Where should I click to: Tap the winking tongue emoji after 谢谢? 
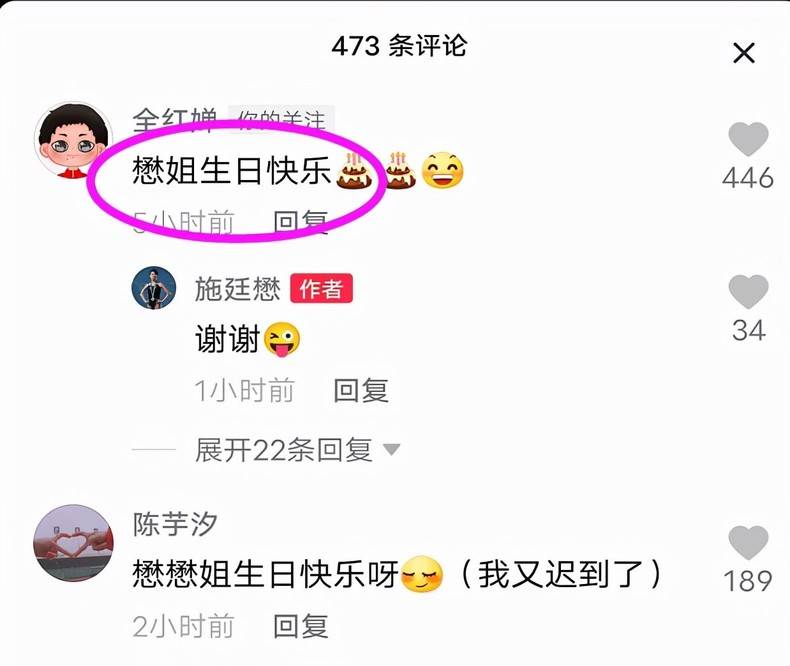282,339
